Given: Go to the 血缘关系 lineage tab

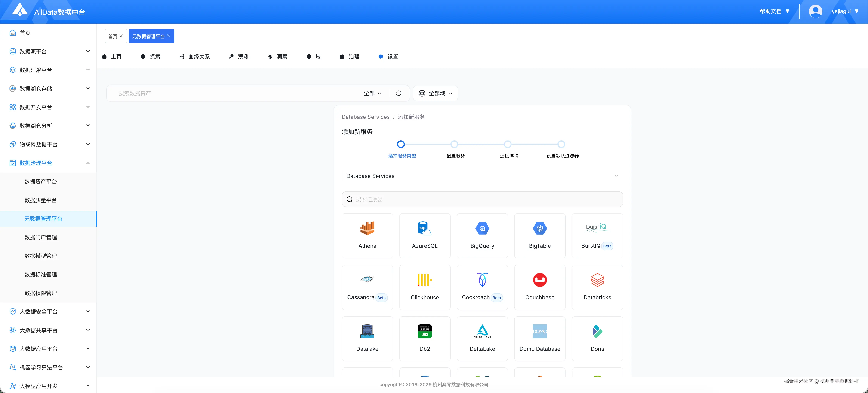Looking at the screenshot, I should pyautogui.click(x=195, y=57).
